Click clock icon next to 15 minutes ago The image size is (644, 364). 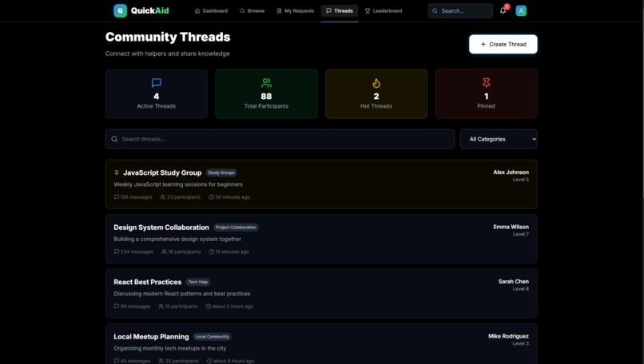212,251
